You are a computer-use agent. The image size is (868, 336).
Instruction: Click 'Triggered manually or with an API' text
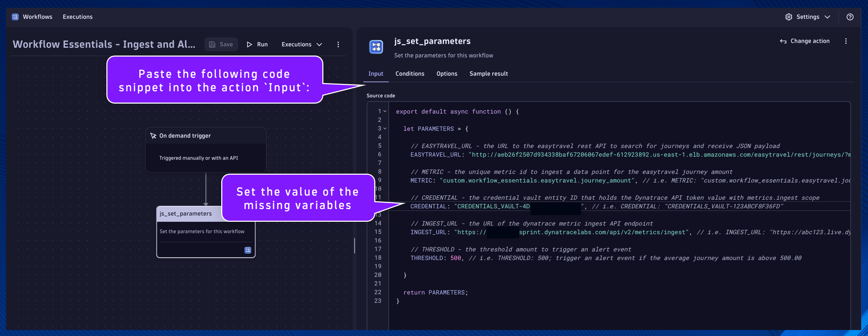tap(198, 158)
